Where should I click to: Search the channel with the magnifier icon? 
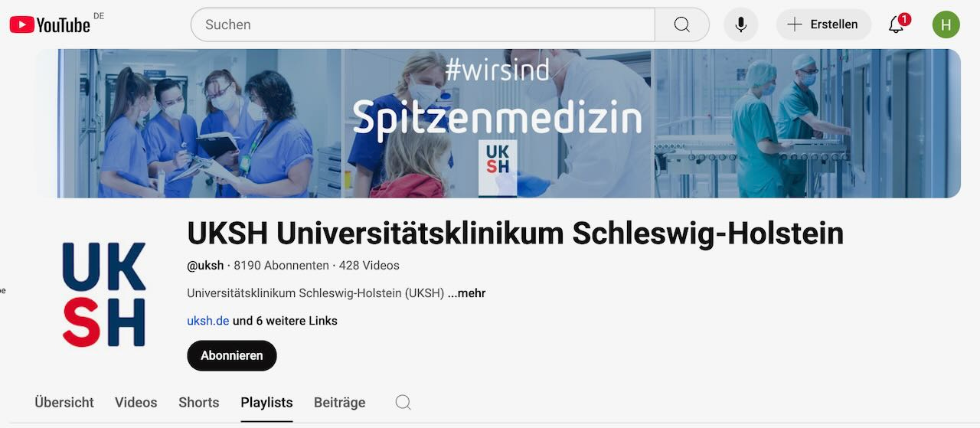pyautogui.click(x=403, y=402)
